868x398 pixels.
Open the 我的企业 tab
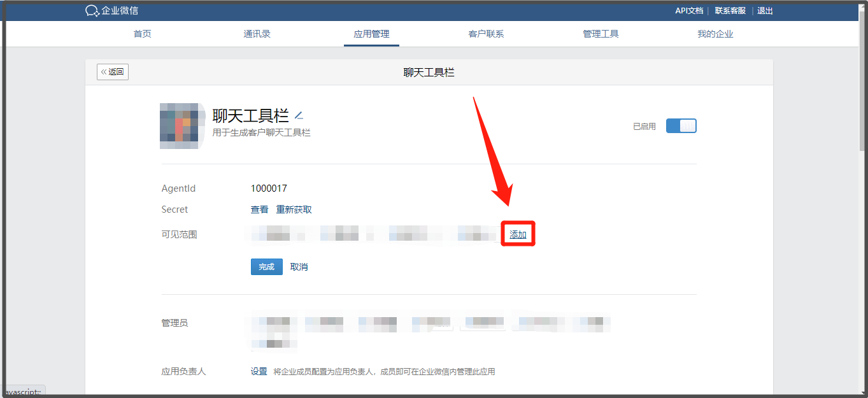coord(715,34)
